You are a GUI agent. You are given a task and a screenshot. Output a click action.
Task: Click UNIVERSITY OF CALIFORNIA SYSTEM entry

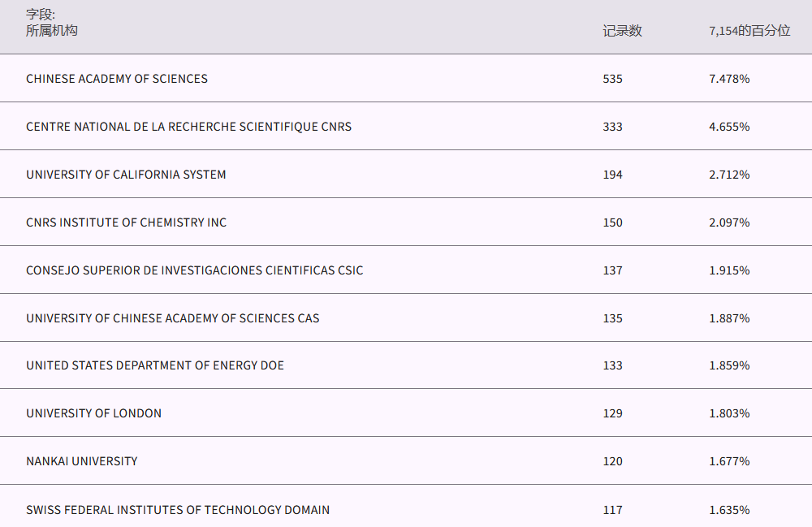click(126, 175)
